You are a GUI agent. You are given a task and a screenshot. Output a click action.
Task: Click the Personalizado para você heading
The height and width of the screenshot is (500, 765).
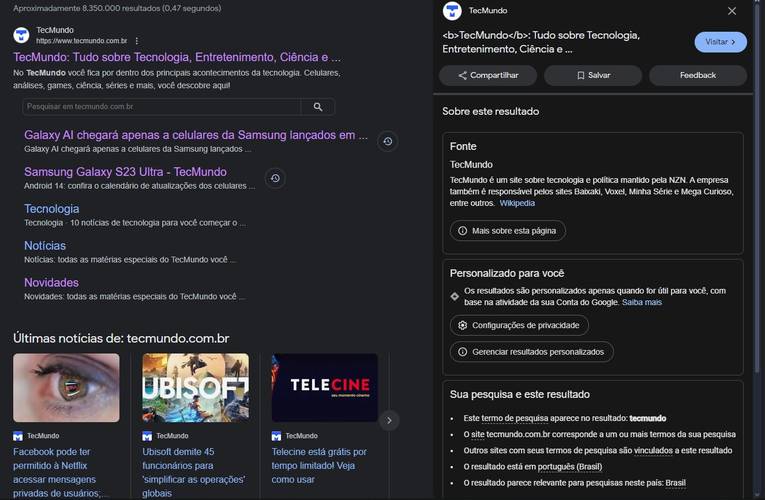coord(507,274)
